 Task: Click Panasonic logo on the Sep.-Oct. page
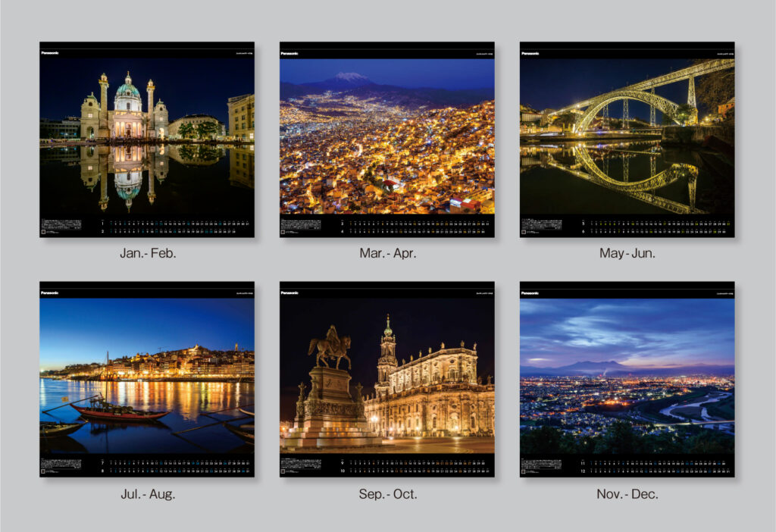(x=289, y=293)
